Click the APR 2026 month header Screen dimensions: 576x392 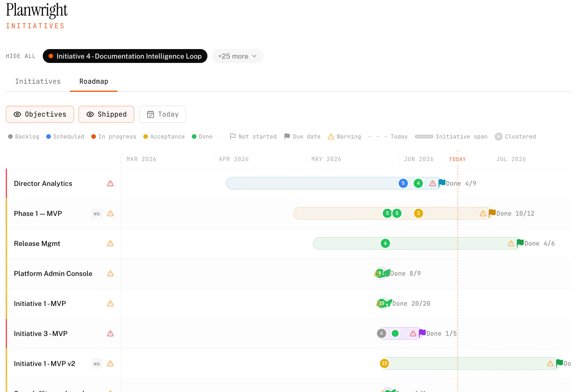tap(234, 159)
